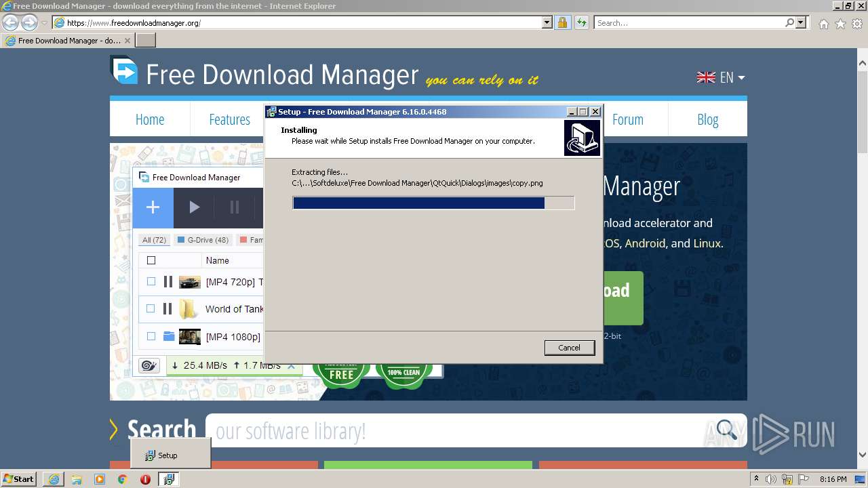The image size is (868, 488).
Task: Click the IE back arrow button
Action: [x=11, y=22]
